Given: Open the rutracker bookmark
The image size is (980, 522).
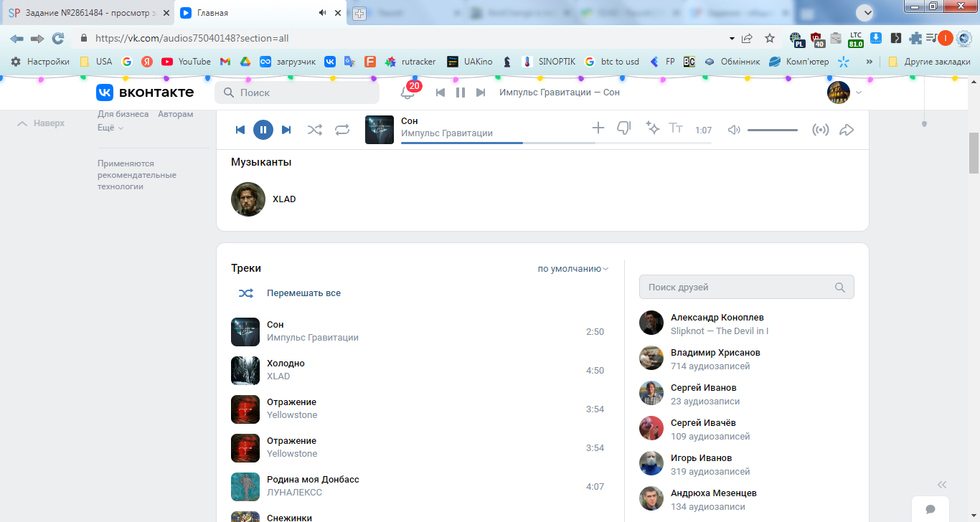Looking at the screenshot, I should (410, 62).
